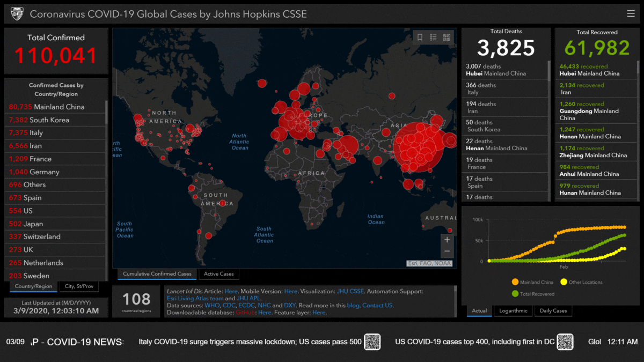Click the 1,174 recovered Zhejiang entry
Screen dimensions: 644x362
597,152
